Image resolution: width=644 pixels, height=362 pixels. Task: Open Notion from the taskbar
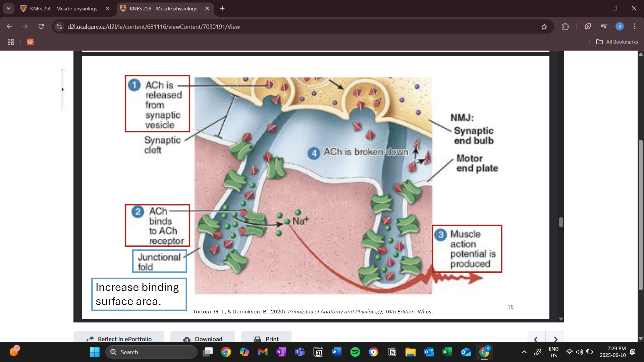(x=392, y=352)
